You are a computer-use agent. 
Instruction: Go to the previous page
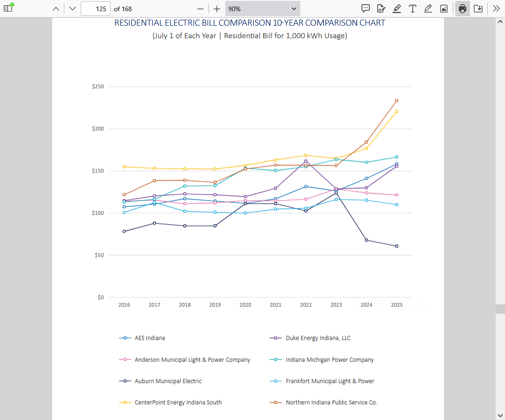[55, 8]
